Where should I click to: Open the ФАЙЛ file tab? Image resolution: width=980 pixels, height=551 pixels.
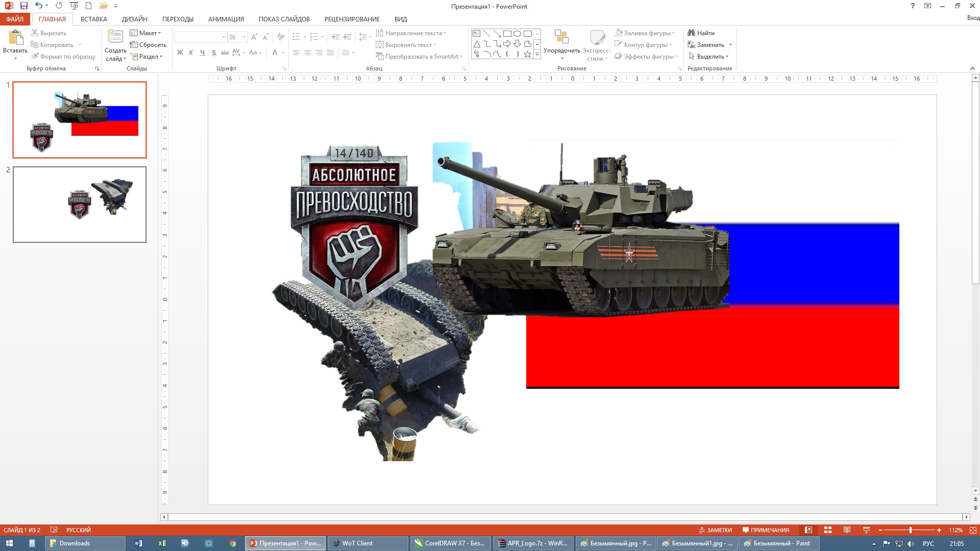[15, 19]
